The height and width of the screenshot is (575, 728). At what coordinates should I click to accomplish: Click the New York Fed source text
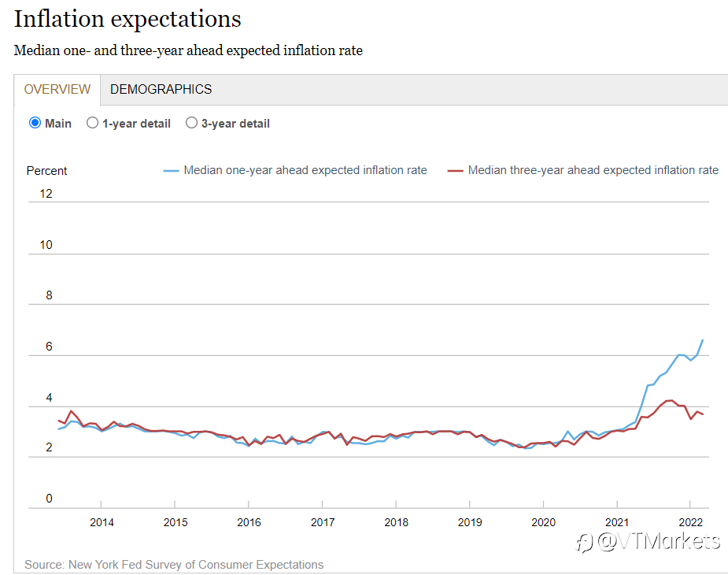174,564
